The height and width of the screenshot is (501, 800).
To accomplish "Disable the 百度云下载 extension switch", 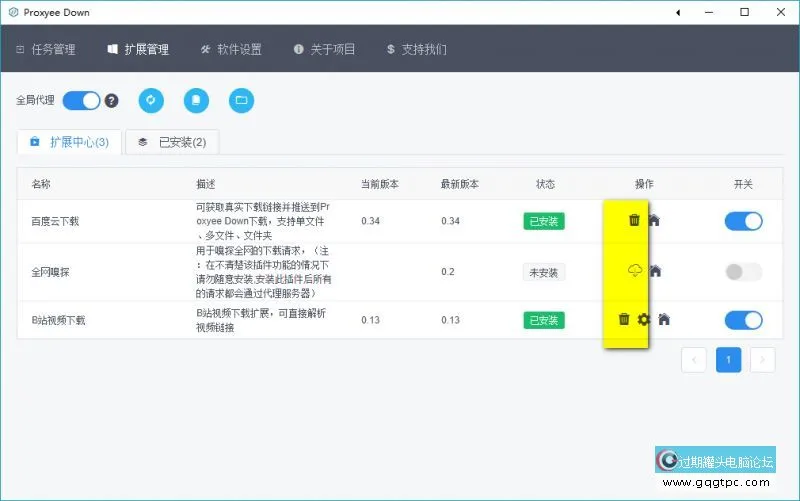I will pos(743,221).
